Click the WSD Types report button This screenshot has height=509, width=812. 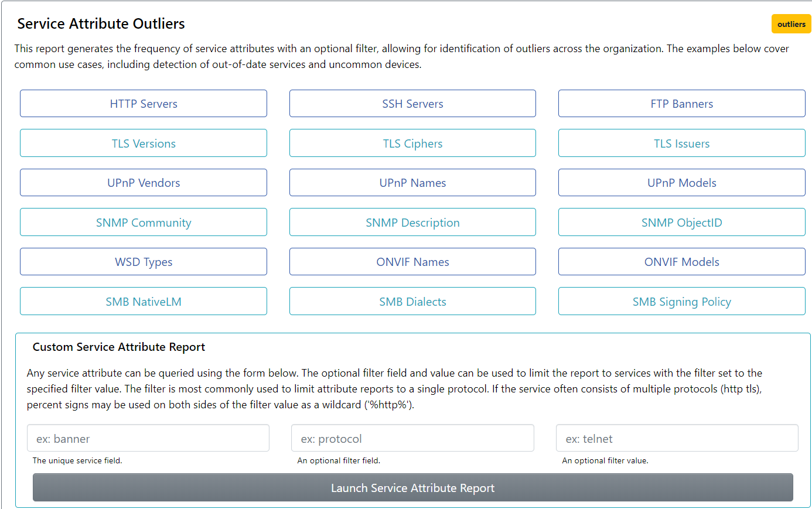click(144, 261)
